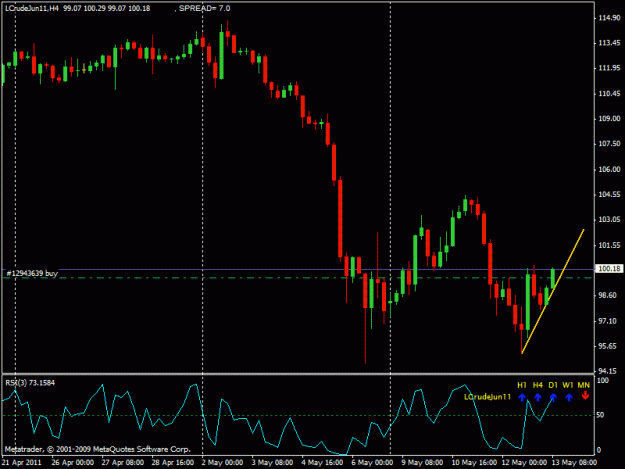This screenshot has width=625, height=469.
Task: Click the chart title LCrudeJun11,H4 quote text
Action: (x=78, y=8)
